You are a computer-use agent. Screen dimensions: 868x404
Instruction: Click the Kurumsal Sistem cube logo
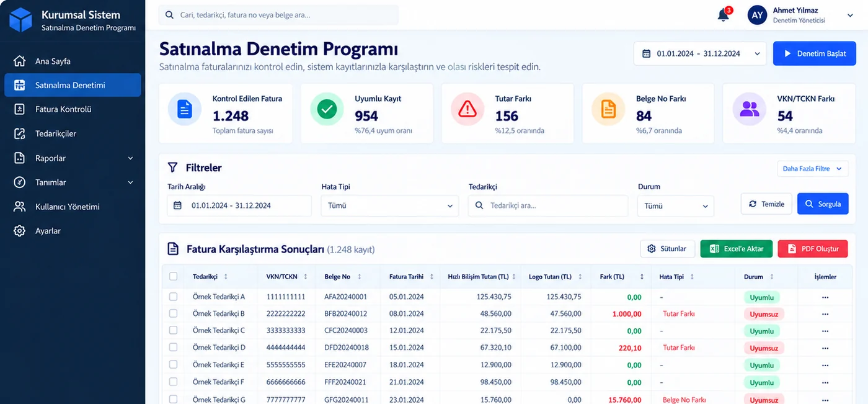point(20,20)
